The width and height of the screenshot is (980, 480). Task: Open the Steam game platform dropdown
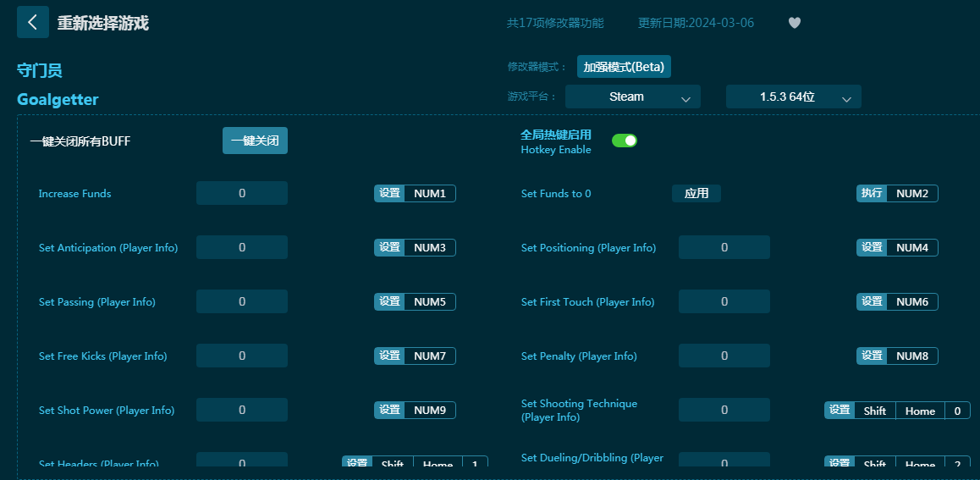(632, 97)
